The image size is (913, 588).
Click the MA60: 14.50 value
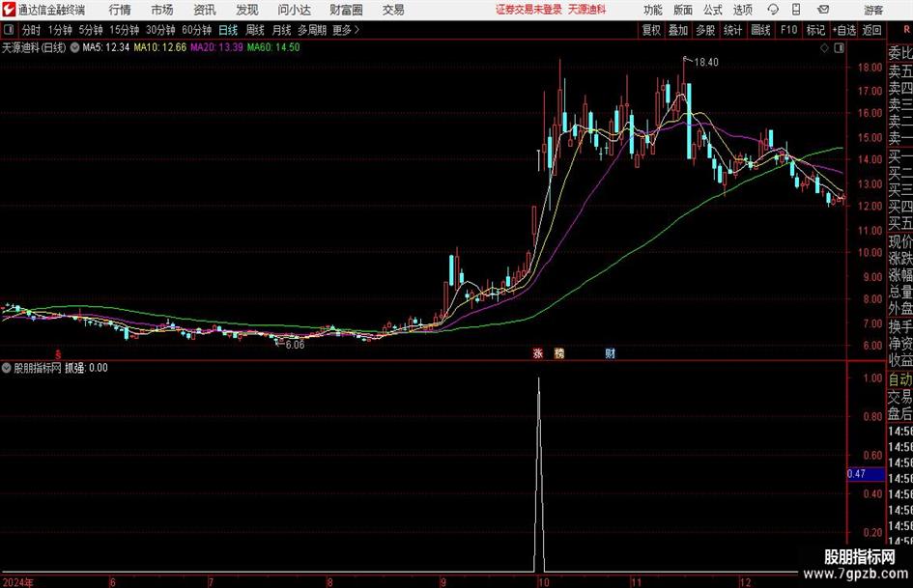coord(273,47)
